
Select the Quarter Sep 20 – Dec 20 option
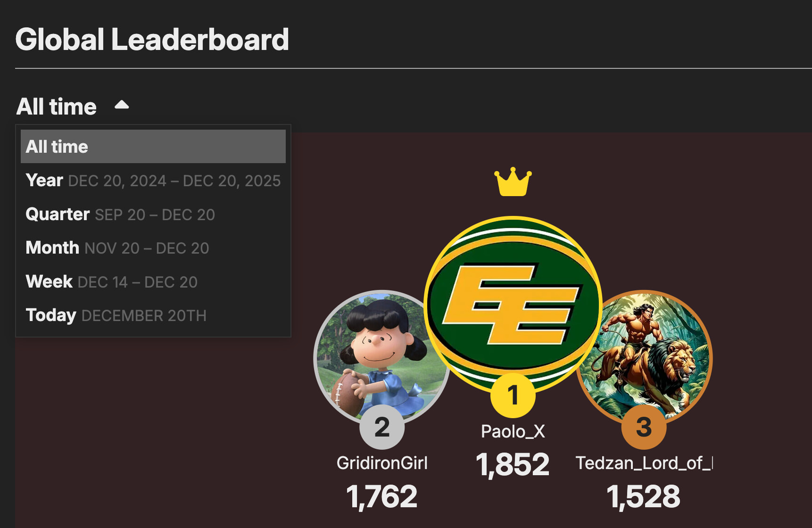[120, 214]
